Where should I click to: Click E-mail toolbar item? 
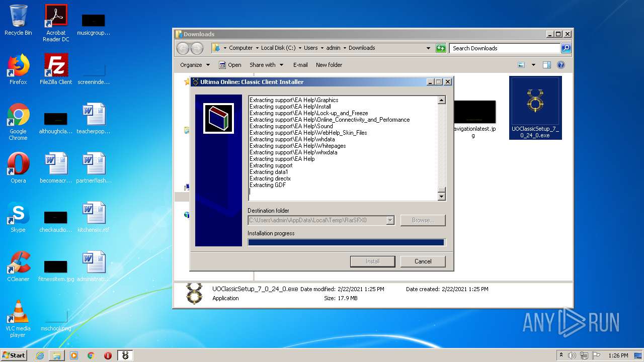(x=300, y=65)
